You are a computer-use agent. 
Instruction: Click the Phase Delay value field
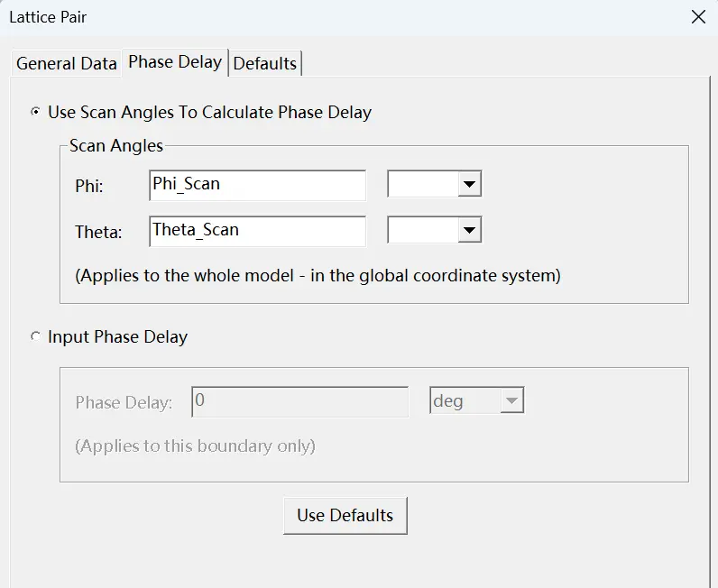pos(300,401)
